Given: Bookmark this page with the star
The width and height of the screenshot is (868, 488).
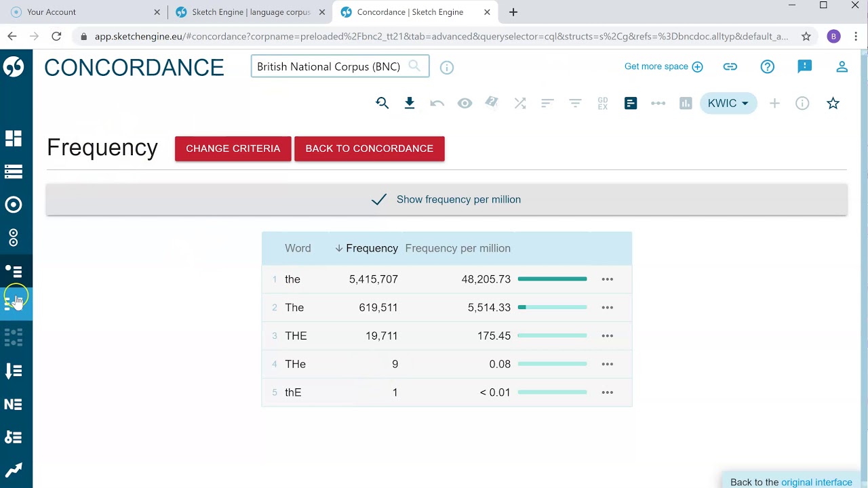Looking at the screenshot, I should tap(806, 37).
